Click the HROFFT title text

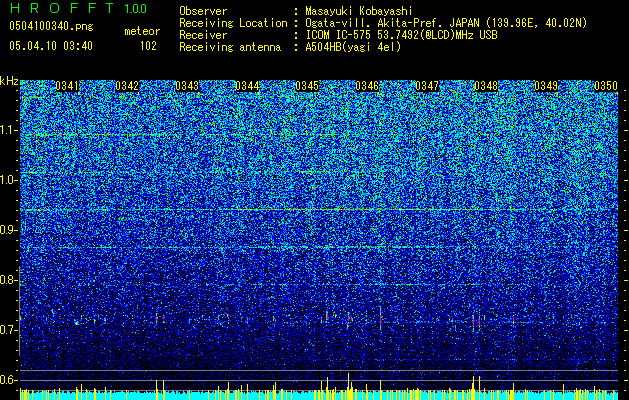coord(62,8)
